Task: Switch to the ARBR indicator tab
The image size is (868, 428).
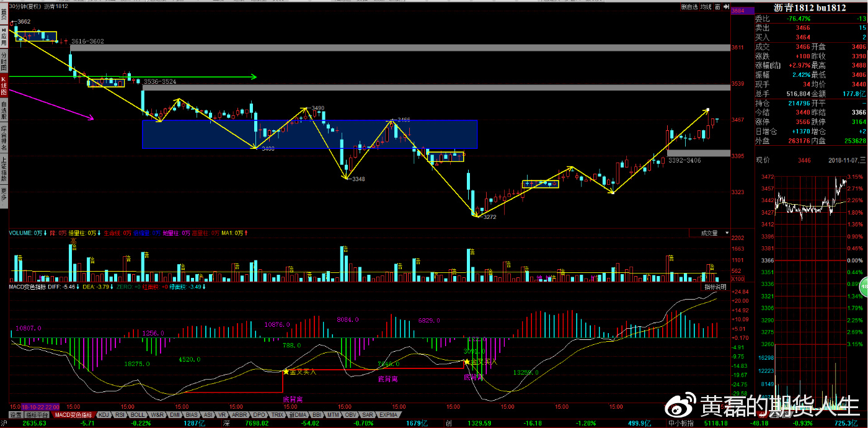Action: tap(240, 414)
